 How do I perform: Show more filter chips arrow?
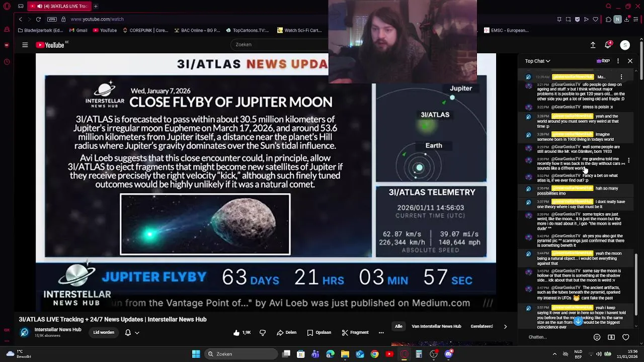point(505,326)
